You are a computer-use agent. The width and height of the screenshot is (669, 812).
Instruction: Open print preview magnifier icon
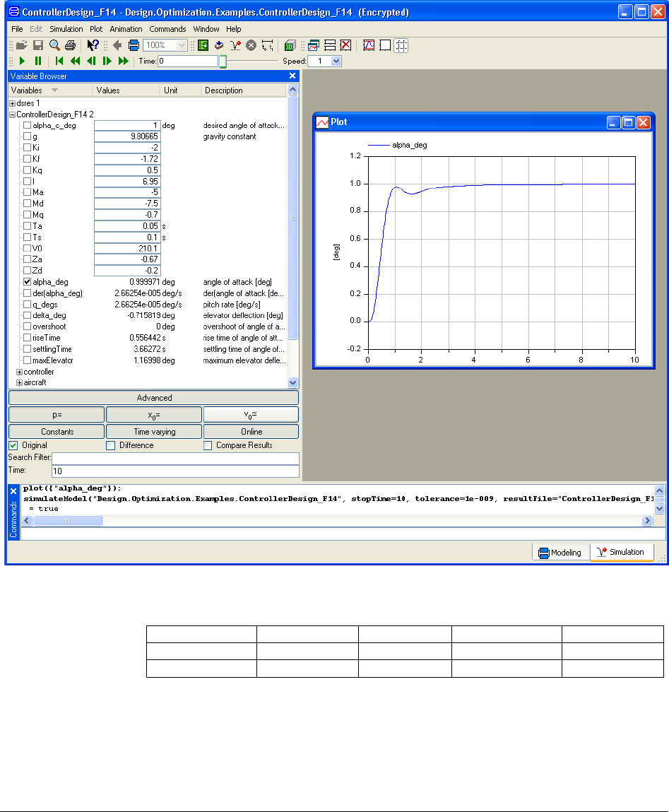54,45
